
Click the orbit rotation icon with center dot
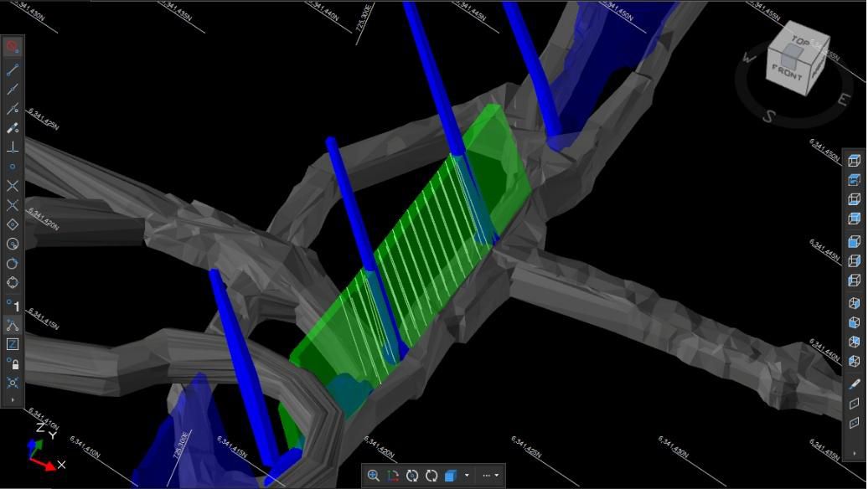click(412, 476)
